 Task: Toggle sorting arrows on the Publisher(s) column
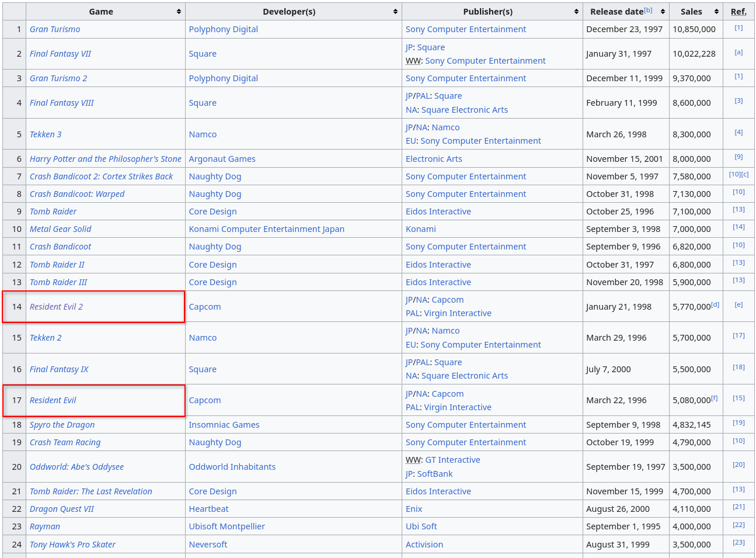click(576, 12)
